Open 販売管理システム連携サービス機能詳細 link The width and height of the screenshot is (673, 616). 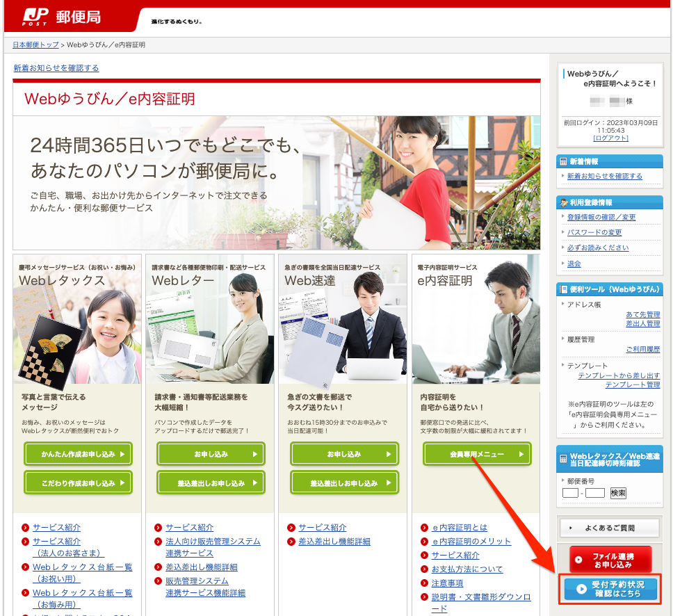205,587
